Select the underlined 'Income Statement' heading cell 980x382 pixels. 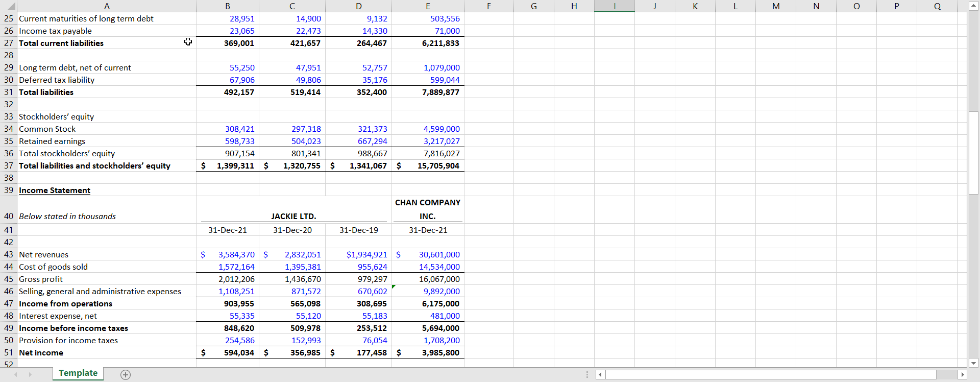(107, 190)
